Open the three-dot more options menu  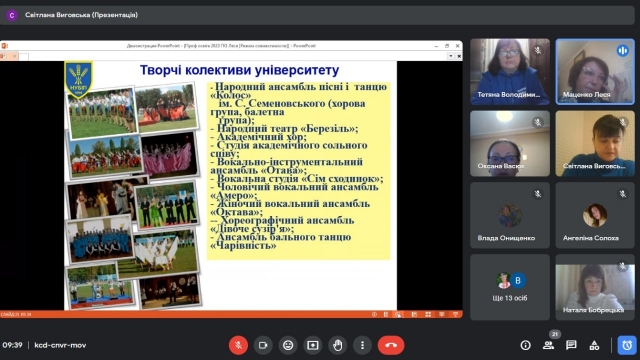[x=362, y=345]
